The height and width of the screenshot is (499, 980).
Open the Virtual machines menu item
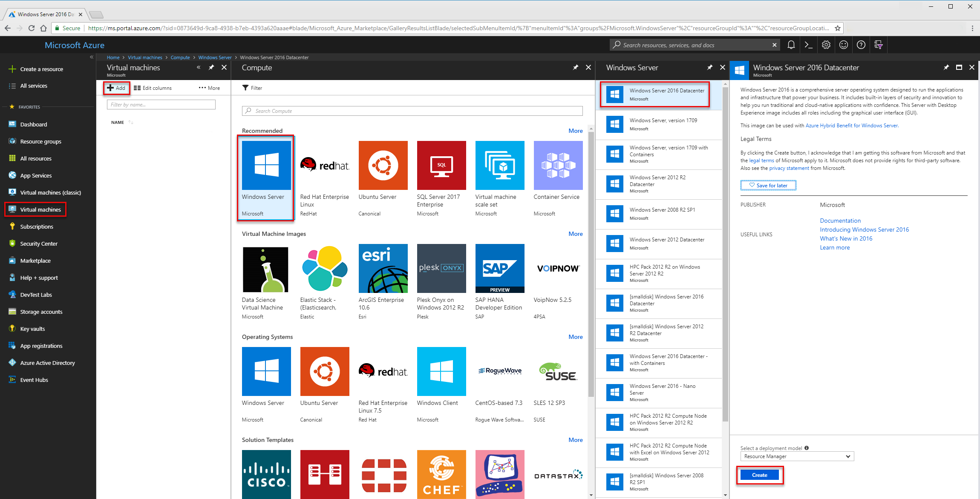click(41, 209)
